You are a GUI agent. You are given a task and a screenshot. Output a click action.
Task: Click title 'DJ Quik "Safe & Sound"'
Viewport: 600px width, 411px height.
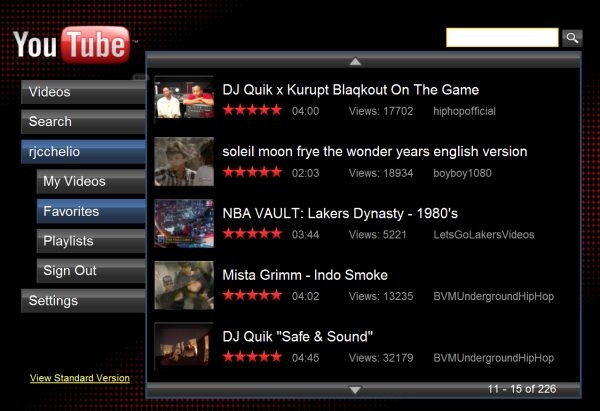pyautogui.click(x=298, y=337)
